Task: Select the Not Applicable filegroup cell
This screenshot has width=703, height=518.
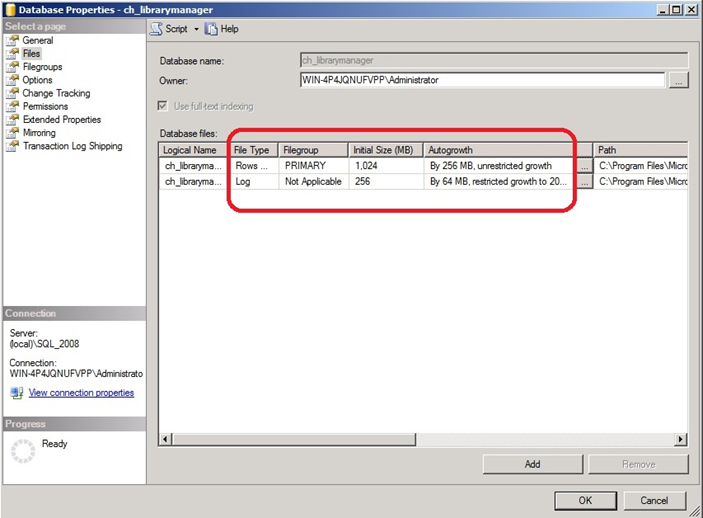Action: tap(313, 182)
